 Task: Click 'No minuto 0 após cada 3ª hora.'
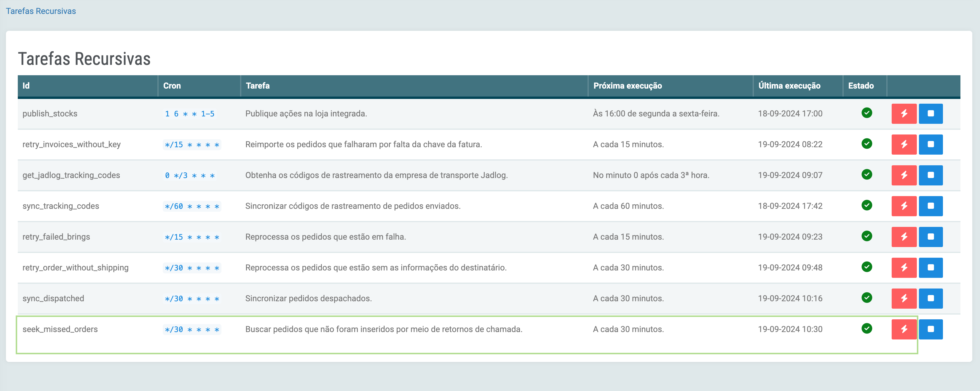pos(651,175)
